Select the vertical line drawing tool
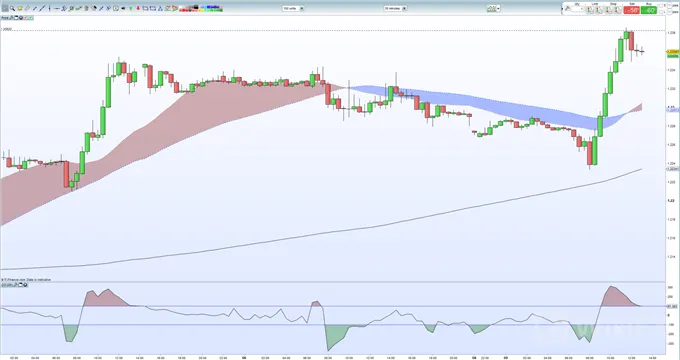The width and height of the screenshot is (680, 360). point(49,8)
